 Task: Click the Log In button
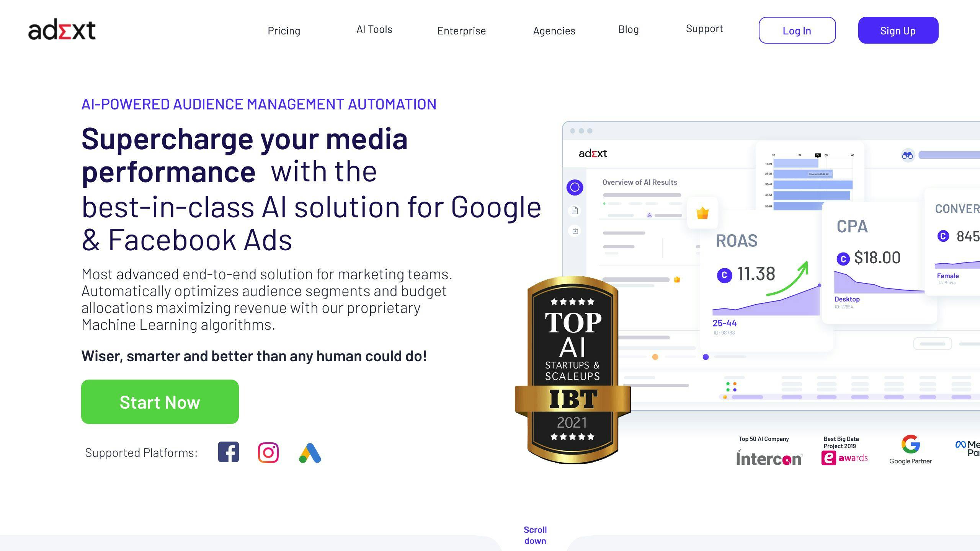coord(797,29)
